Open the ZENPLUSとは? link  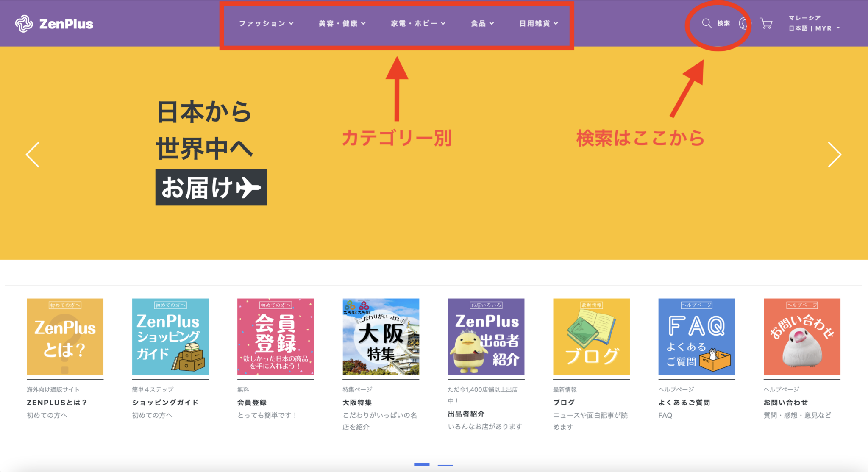56,402
